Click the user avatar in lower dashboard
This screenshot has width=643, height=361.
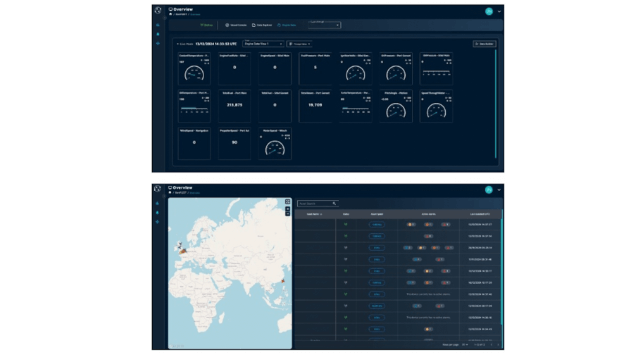pyautogui.click(x=489, y=190)
